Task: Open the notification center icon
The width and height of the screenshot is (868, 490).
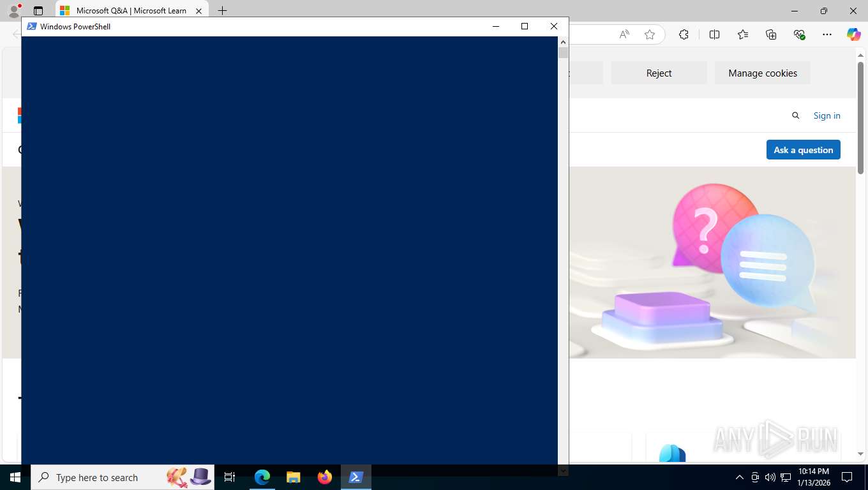Action: coord(847,477)
